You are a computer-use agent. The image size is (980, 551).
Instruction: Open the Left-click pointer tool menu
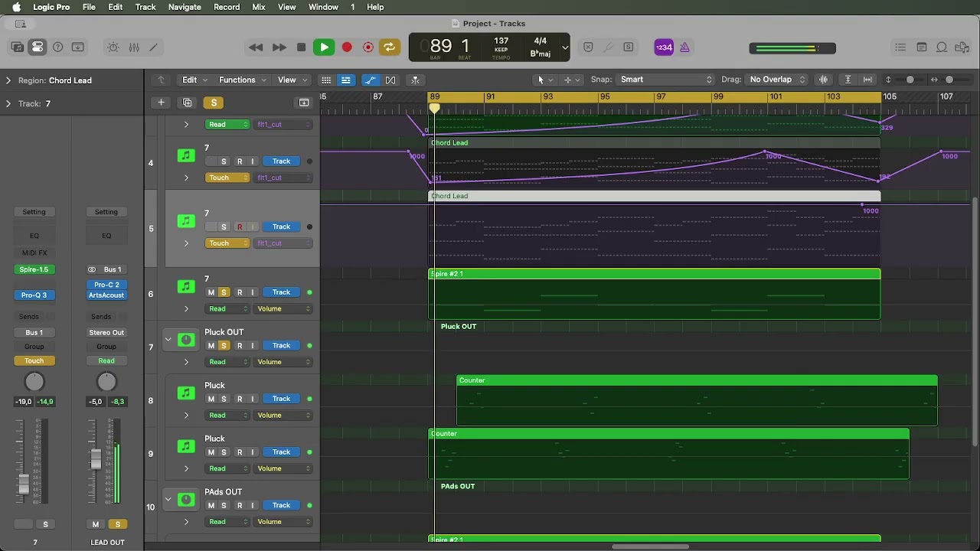click(544, 80)
